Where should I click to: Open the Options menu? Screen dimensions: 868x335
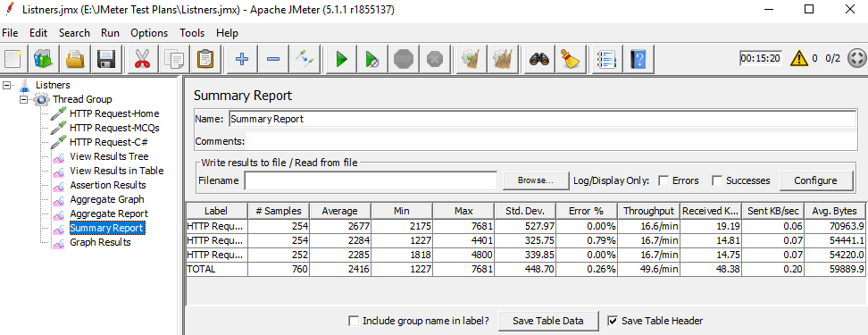149,33
